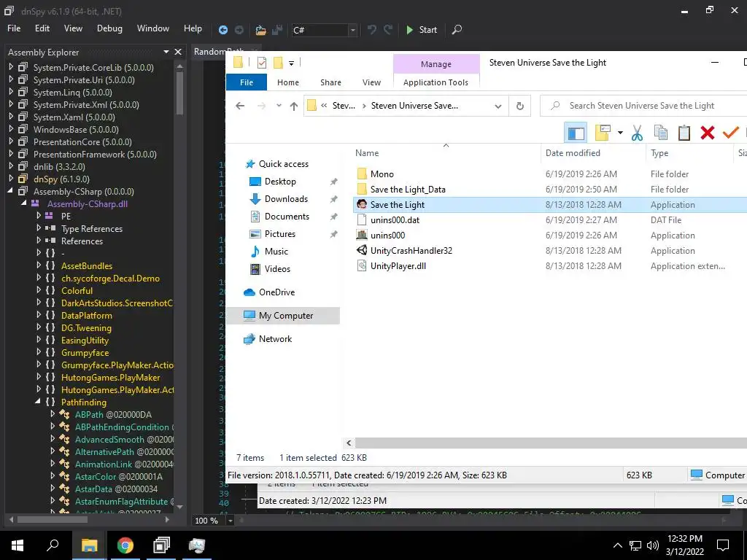
Task: Open the Application Tools ribbon tab
Action: click(436, 82)
